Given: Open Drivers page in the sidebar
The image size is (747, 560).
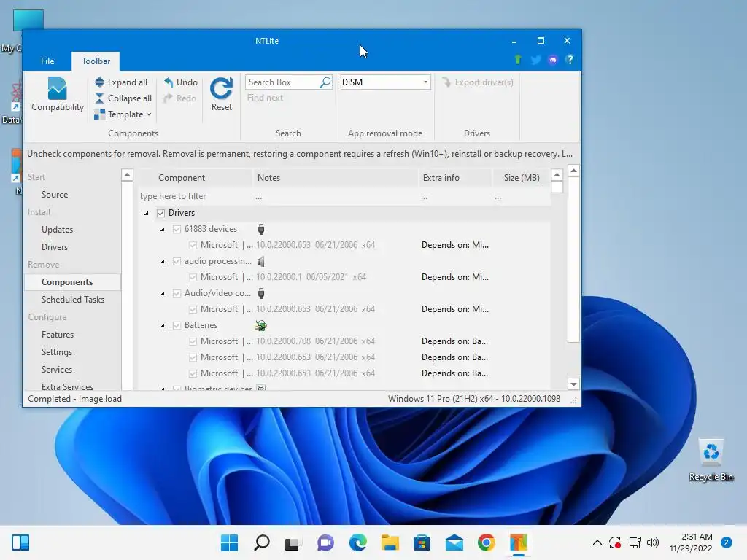Looking at the screenshot, I should (55, 246).
